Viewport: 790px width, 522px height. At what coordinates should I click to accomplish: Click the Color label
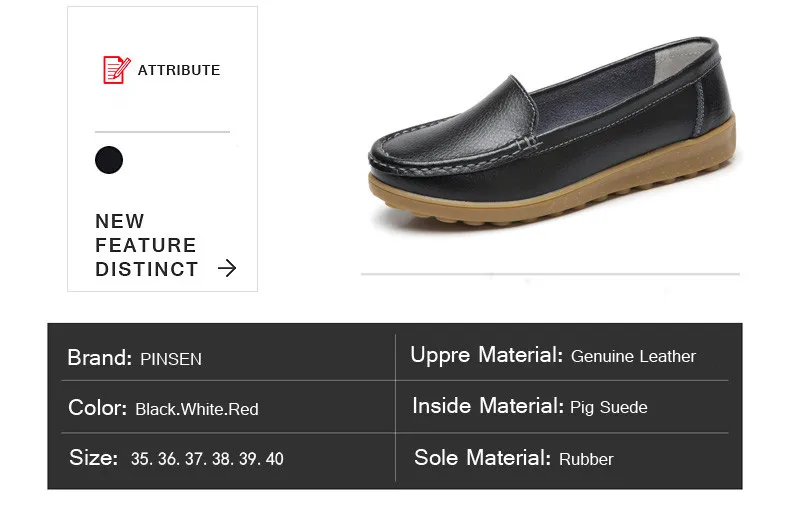pos(97,408)
